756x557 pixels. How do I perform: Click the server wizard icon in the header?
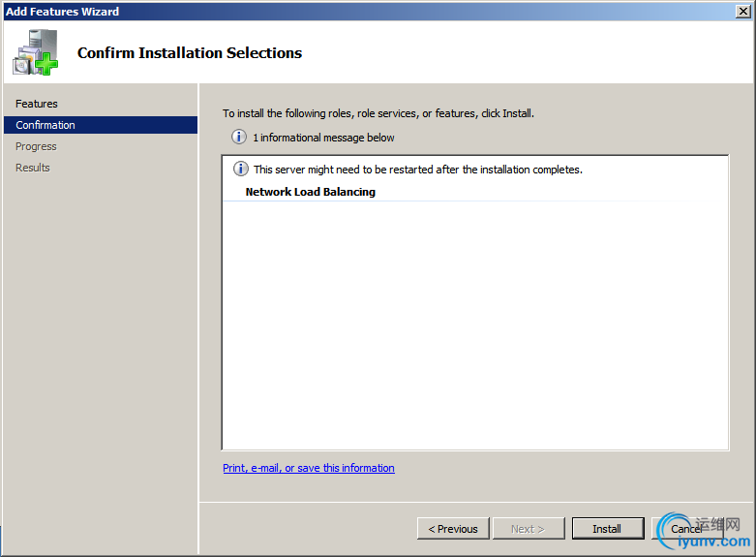click(x=35, y=53)
